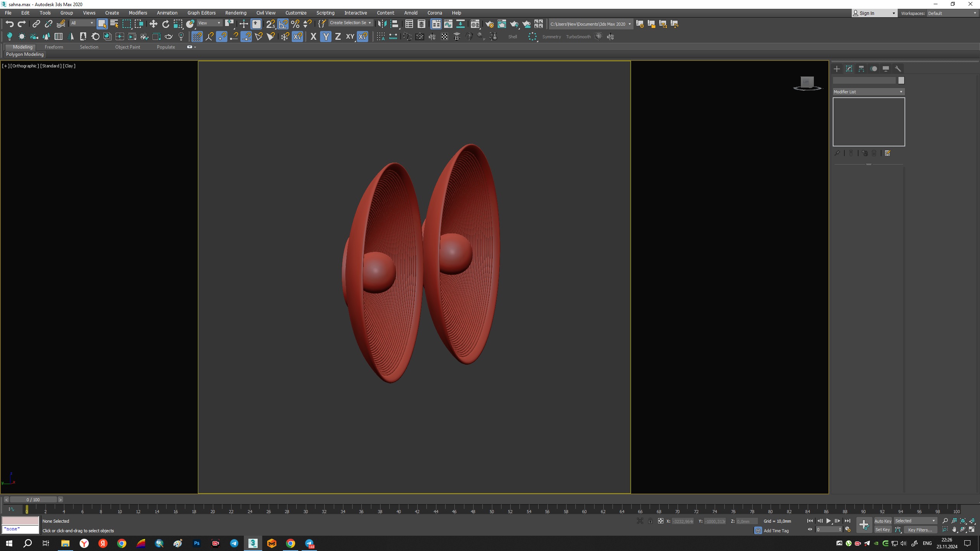Viewport: 980px width, 551px height.
Task: Open the Hierarchy command panel tab
Action: tap(861, 69)
